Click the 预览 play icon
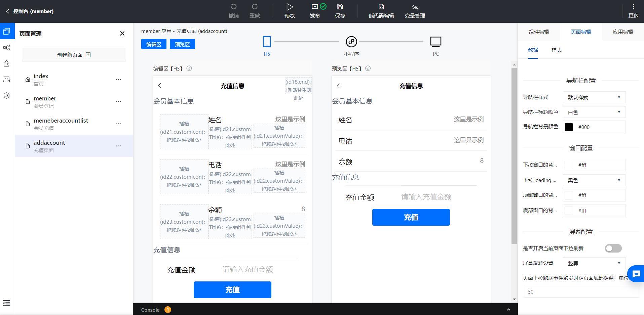The width and height of the screenshot is (644, 315). 290,7
